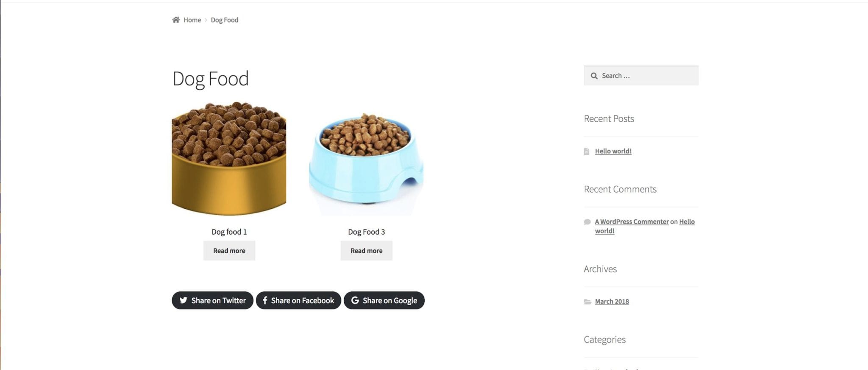Click the folder icon beside March 2018
The image size is (868, 370).
587,302
